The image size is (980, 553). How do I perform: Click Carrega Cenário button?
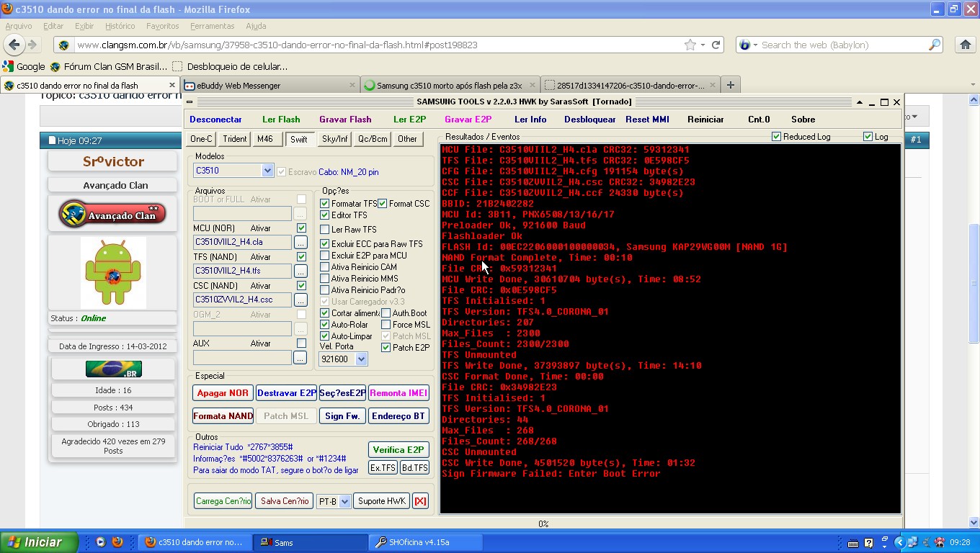[223, 501]
